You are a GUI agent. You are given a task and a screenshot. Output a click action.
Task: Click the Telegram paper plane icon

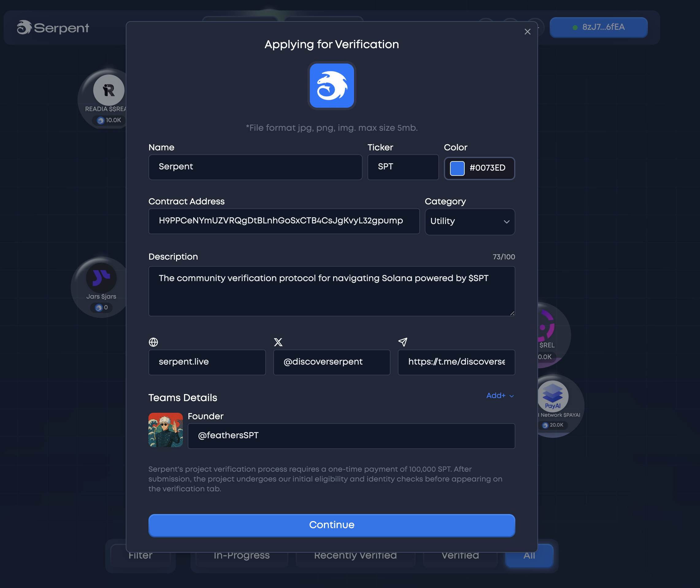click(x=403, y=342)
